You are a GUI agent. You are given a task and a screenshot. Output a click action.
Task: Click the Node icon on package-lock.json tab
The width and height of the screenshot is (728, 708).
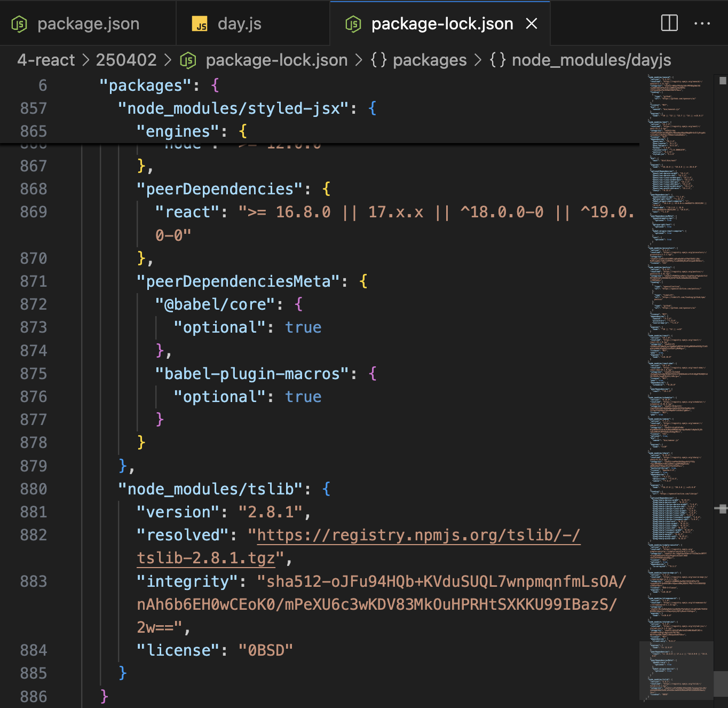[353, 24]
